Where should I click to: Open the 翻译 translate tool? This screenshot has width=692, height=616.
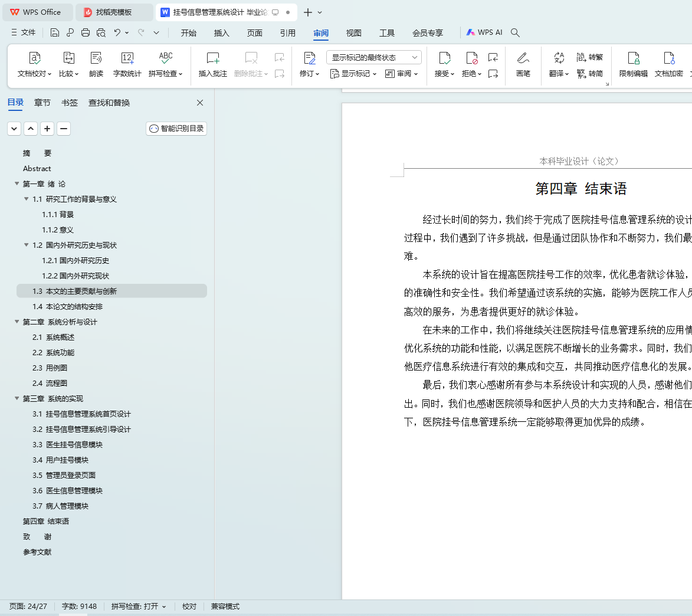pos(559,64)
